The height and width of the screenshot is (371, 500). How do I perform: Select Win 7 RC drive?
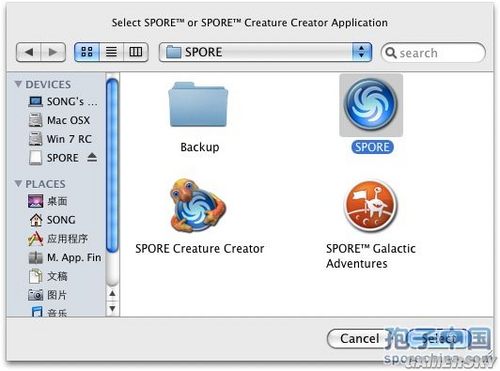tap(60, 139)
